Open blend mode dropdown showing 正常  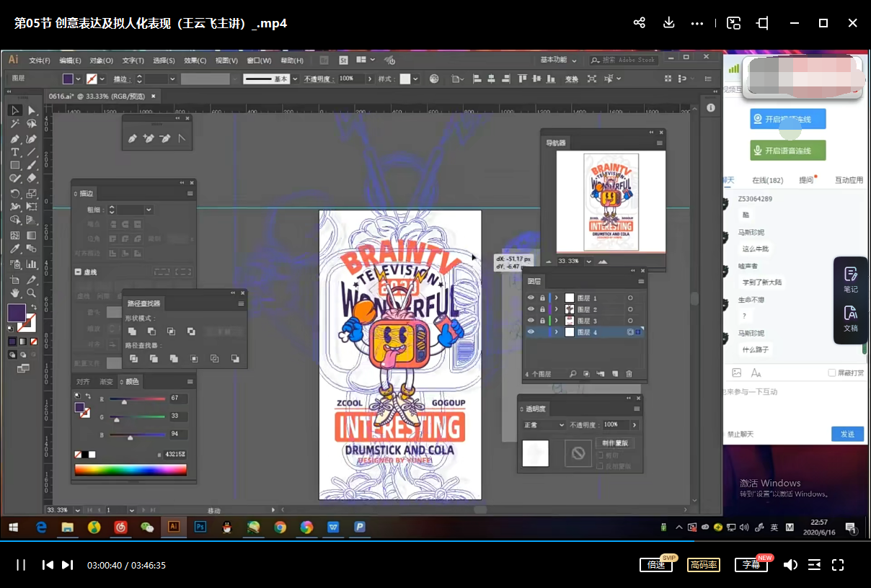pos(544,425)
